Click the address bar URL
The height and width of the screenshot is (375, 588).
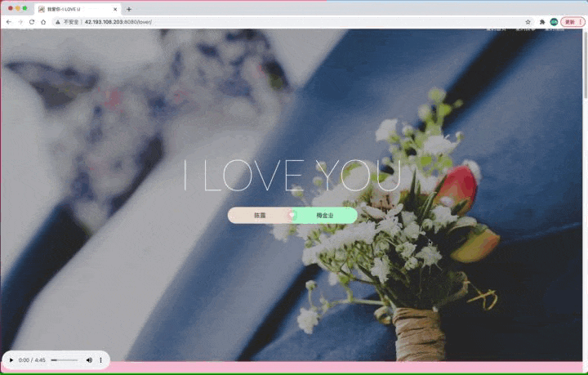[118, 22]
